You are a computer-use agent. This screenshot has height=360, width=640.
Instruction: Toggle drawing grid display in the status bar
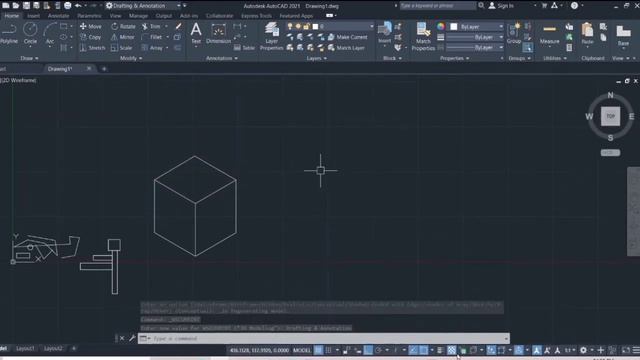[318, 350]
